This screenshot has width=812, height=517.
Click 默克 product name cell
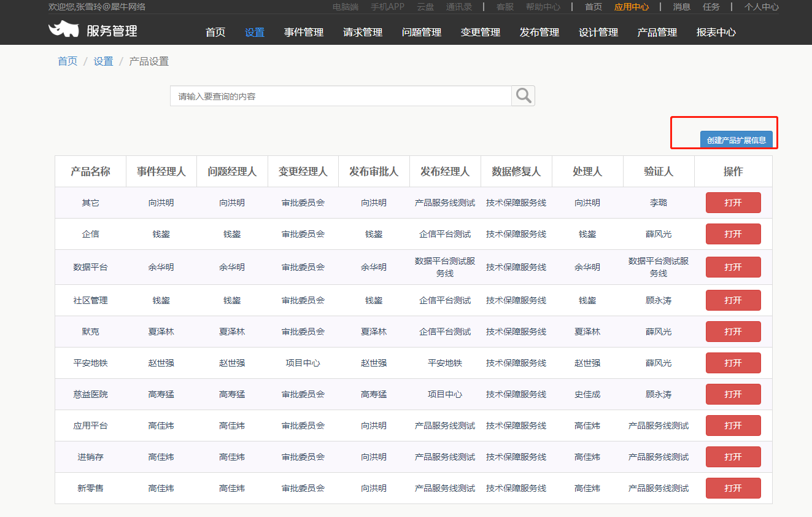(90, 332)
